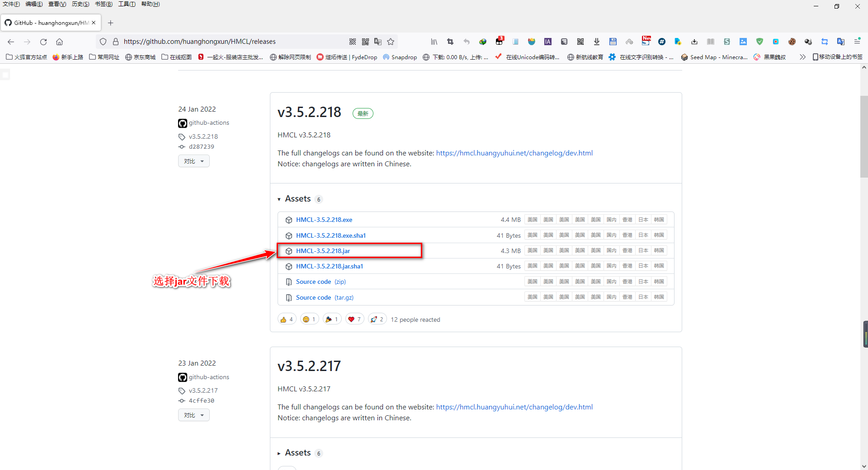Download Source code (tar.gz)
The width and height of the screenshot is (868, 470).
click(325, 297)
